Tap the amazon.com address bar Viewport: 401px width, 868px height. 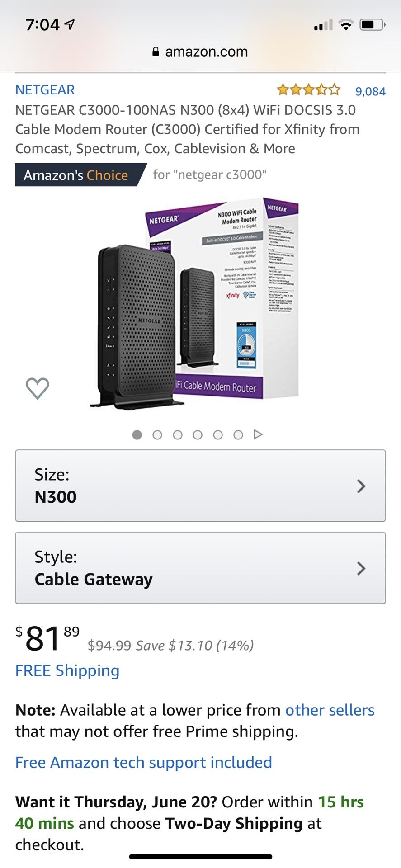point(200,52)
